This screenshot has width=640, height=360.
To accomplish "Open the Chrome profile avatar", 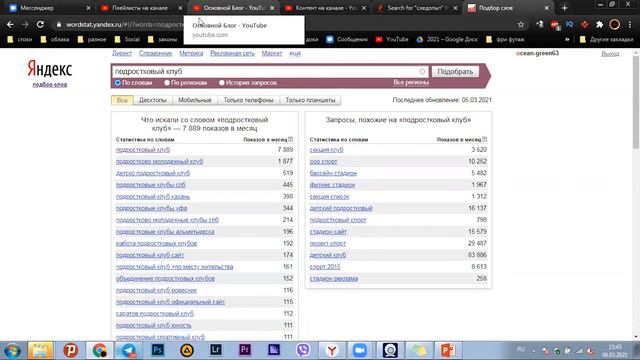I will click(x=614, y=24).
